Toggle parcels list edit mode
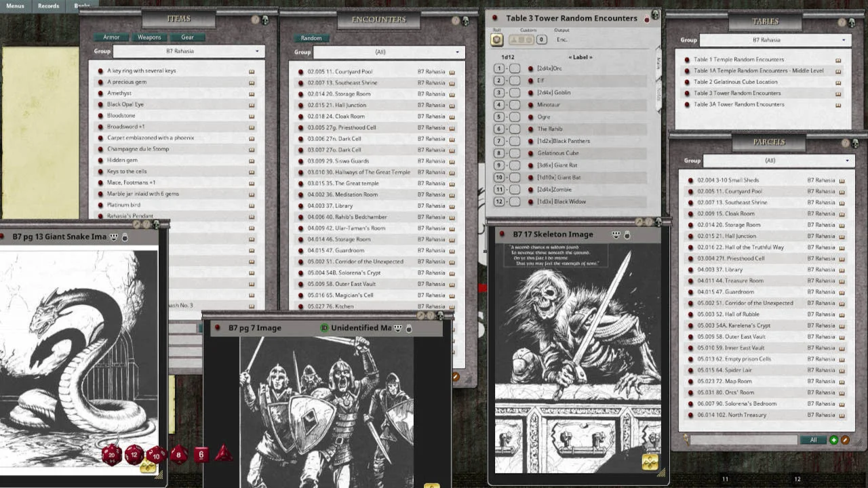This screenshot has width=868, height=488. 845,440
